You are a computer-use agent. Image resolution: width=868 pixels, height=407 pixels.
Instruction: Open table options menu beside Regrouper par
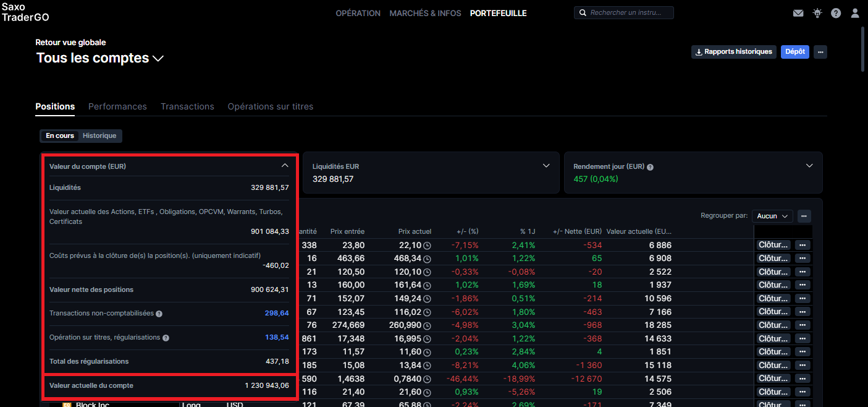click(x=804, y=216)
